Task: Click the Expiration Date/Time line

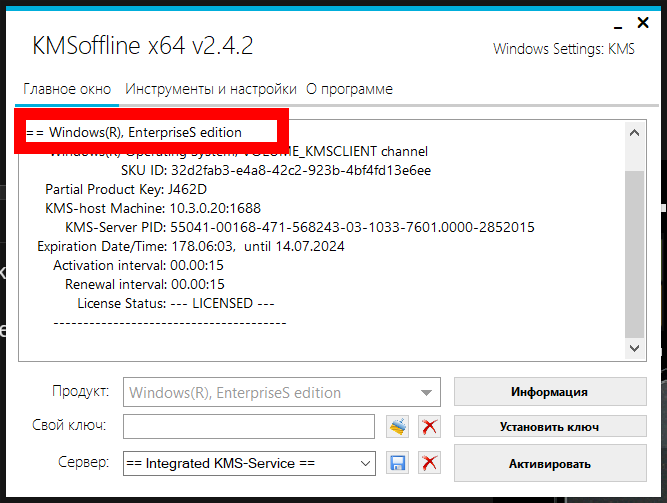Action: 191,246
